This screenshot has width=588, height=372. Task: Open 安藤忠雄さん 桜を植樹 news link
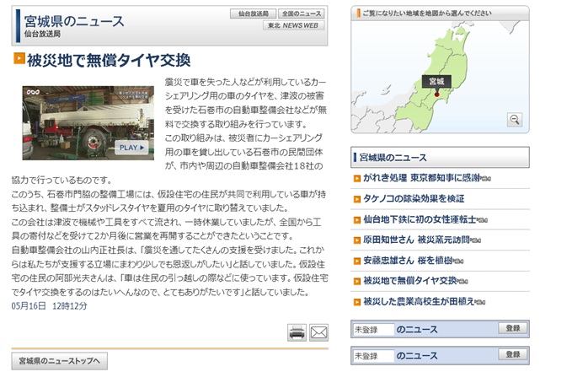[x=408, y=260]
